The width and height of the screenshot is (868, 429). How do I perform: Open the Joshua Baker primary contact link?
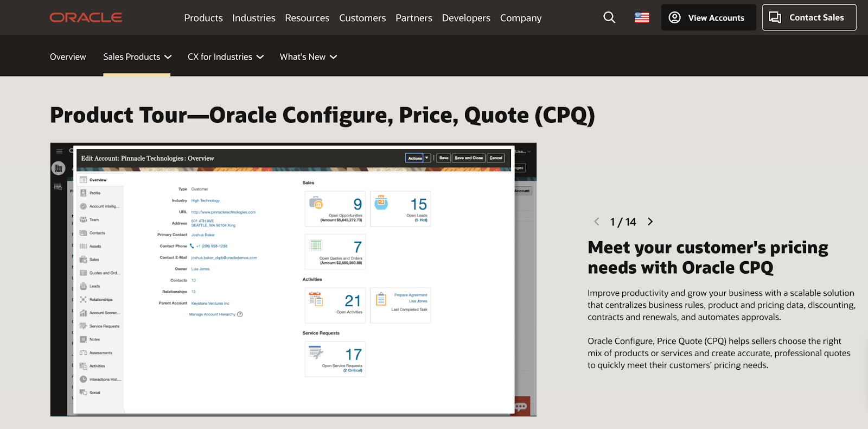pos(203,235)
